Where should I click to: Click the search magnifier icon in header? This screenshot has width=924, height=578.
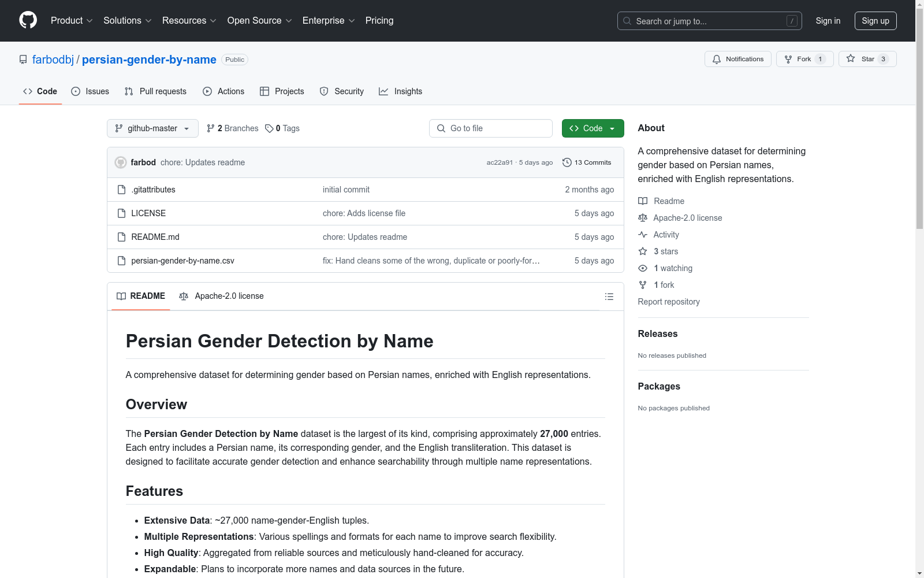[x=627, y=21]
